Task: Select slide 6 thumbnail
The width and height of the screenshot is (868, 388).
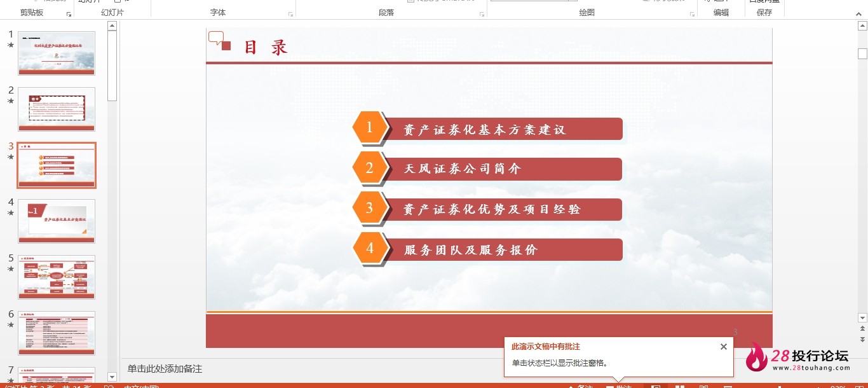Action: pos(57,333)
